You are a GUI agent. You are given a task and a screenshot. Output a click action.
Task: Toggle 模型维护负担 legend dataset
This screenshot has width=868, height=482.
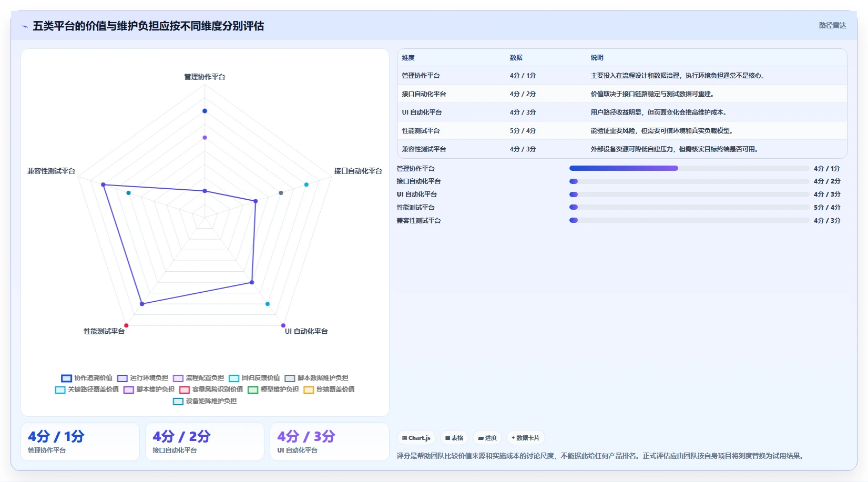tap(273, 389)
